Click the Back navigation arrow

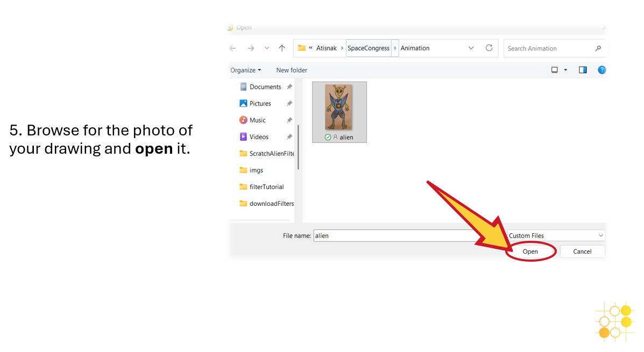pyautogui.click(x=233, y=48)
